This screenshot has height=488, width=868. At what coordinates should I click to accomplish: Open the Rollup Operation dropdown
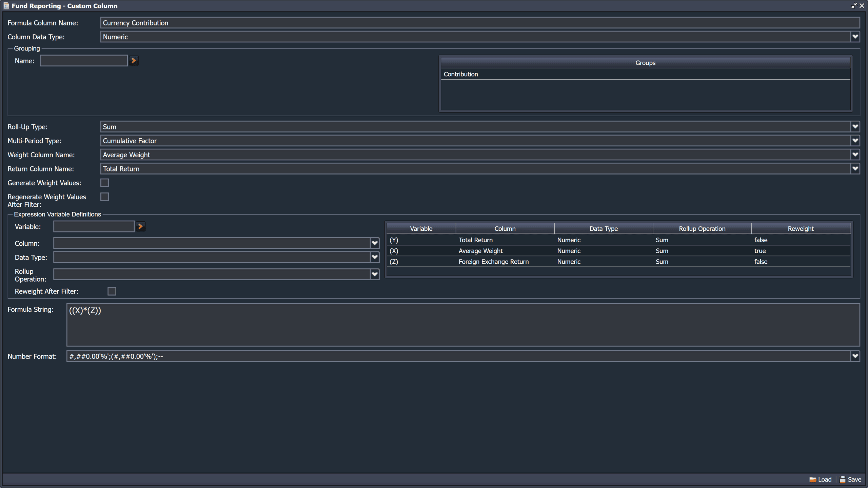[x=375, y=274]
